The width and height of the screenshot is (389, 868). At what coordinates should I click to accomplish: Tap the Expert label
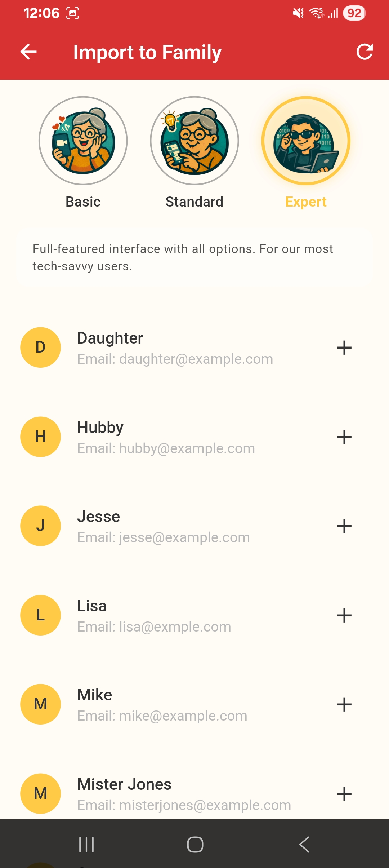pyautogui.click(x=306, y=202)
